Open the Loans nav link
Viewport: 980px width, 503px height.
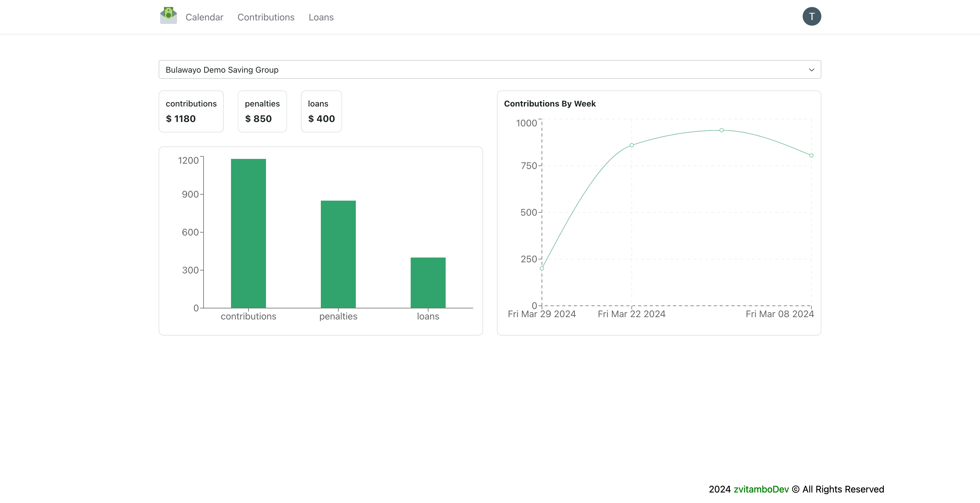pyautogui.click(x=321, y=17)
